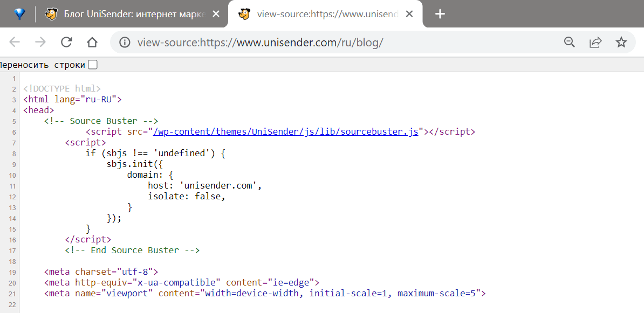The height and width of the screenshot is (313, 644).
Task: Enable the Переносить строки checkbox
Action: [93, 65]
